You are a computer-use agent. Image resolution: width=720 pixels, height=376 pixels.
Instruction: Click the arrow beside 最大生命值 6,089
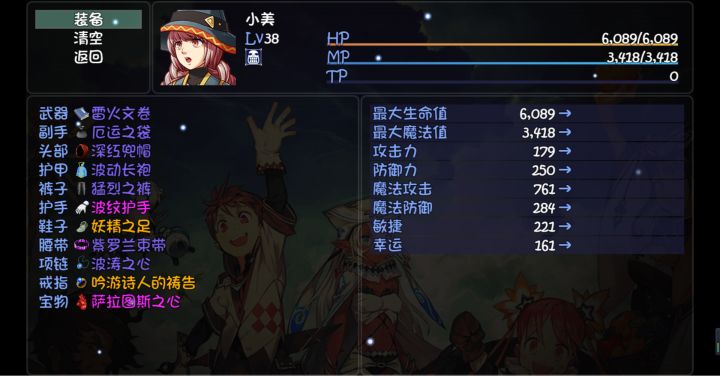tap(565, 113)
